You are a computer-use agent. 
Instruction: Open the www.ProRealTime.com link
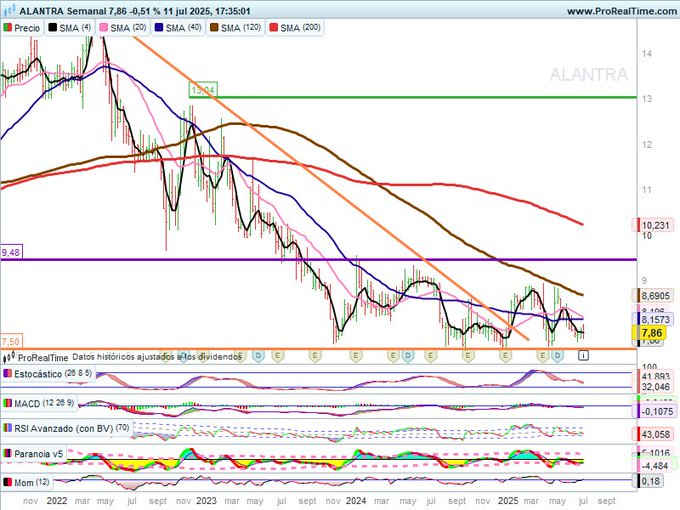point(622,11)
